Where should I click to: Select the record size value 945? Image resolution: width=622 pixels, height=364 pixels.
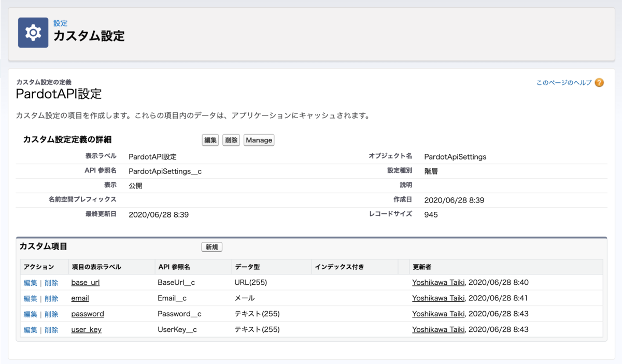tap(431, 214)
